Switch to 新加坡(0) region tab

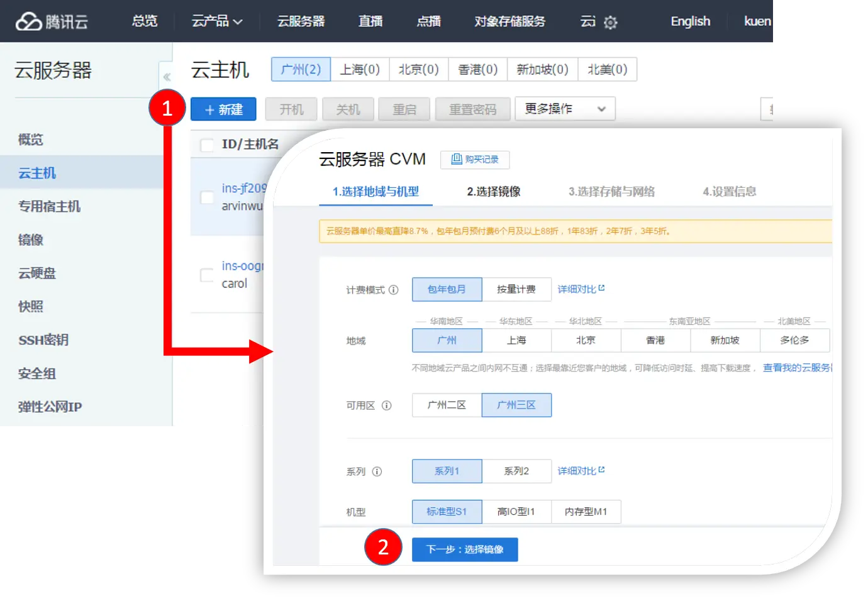(x=543, y=69)
